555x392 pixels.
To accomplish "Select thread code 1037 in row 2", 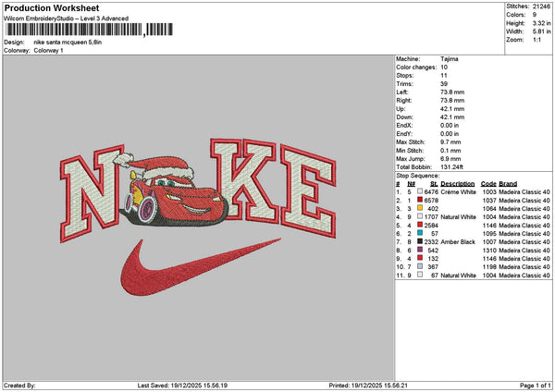I will pos(489,201).
